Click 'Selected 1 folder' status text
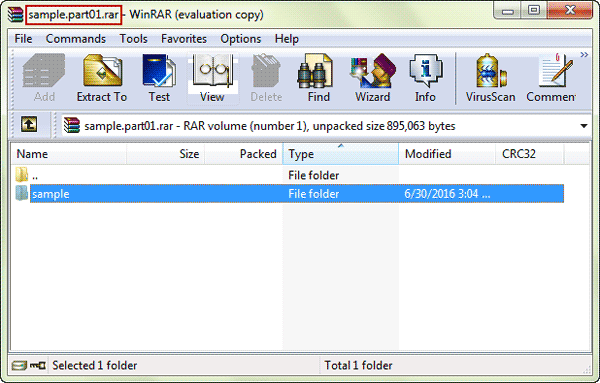The image size is (600, 383). (95, 365)
